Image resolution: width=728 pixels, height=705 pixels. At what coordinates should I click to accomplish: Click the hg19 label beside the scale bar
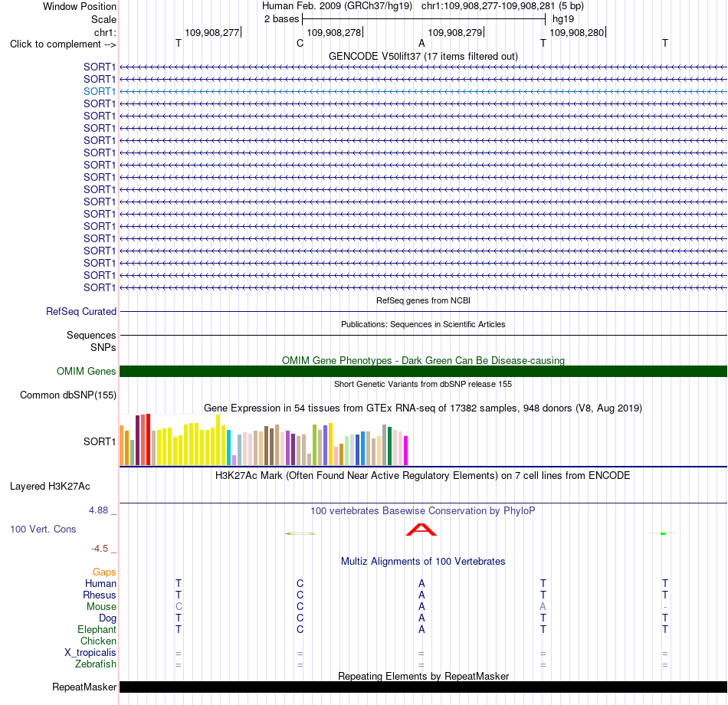[562, 19]
